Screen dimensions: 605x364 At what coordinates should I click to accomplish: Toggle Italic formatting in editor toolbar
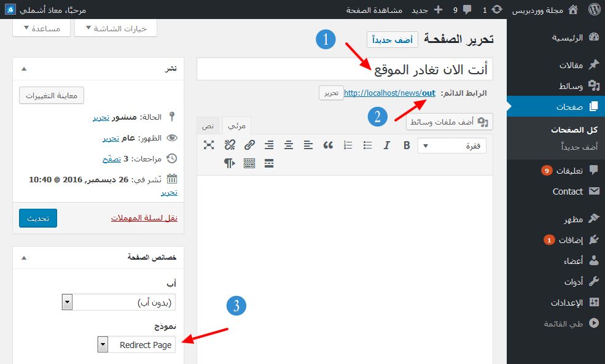386,145
